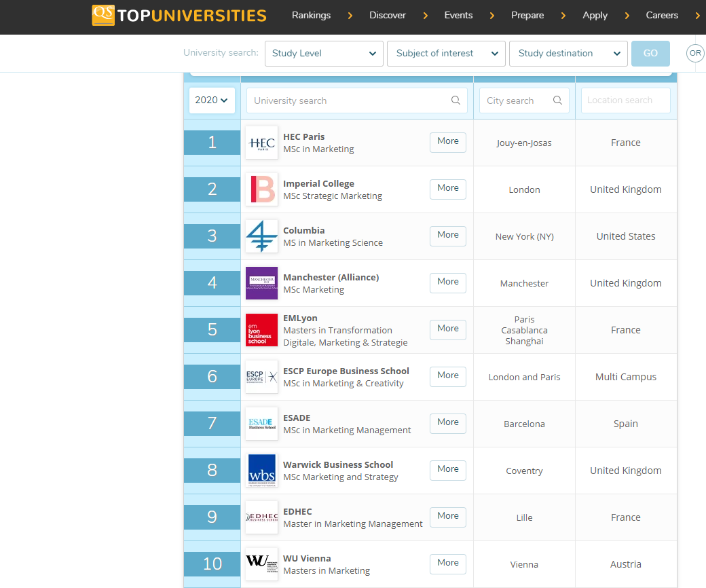Open the Columbia university link
This screenshot has width=706, height=588.
coord(303,231)
